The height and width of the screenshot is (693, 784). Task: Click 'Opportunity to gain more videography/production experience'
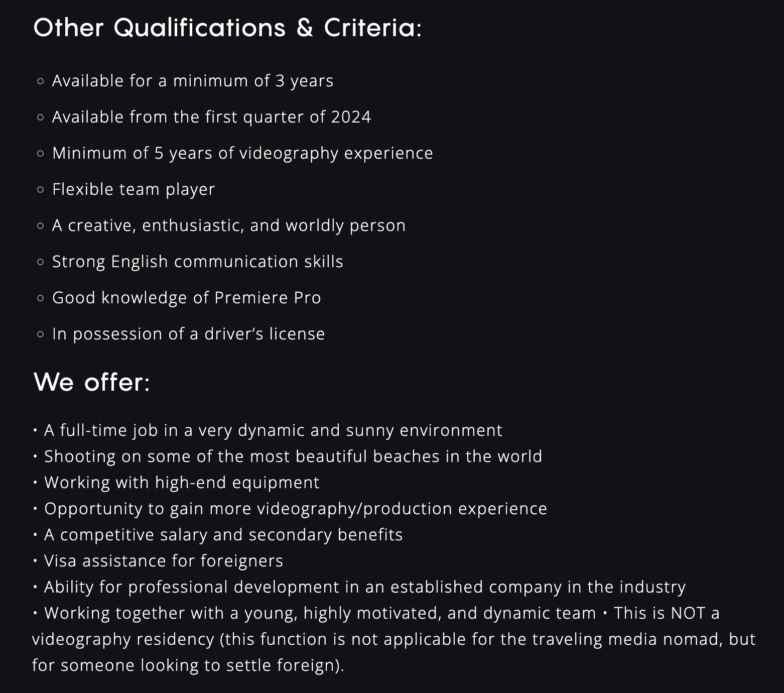coord(296,509)
